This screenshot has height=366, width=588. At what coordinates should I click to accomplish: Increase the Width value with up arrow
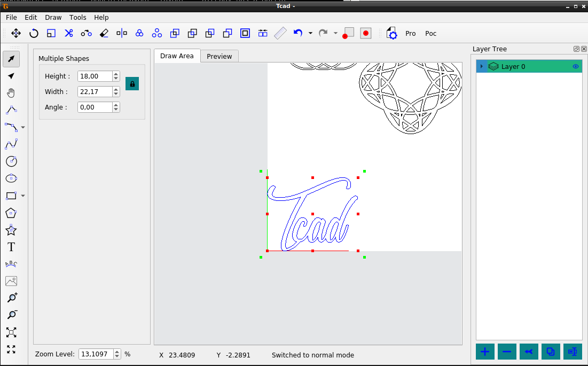(x=116, y=89)
